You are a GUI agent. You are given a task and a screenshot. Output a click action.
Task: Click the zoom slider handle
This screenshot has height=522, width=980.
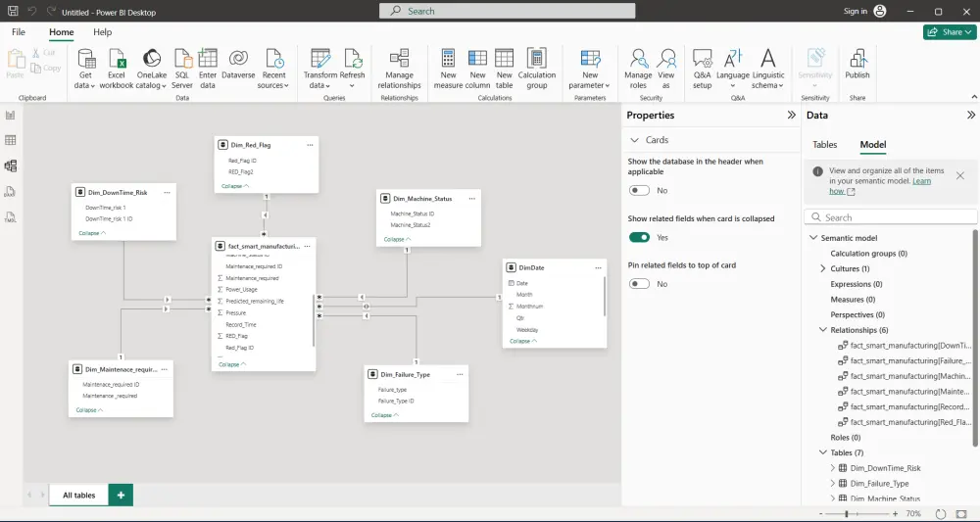(x=847, y=514)
